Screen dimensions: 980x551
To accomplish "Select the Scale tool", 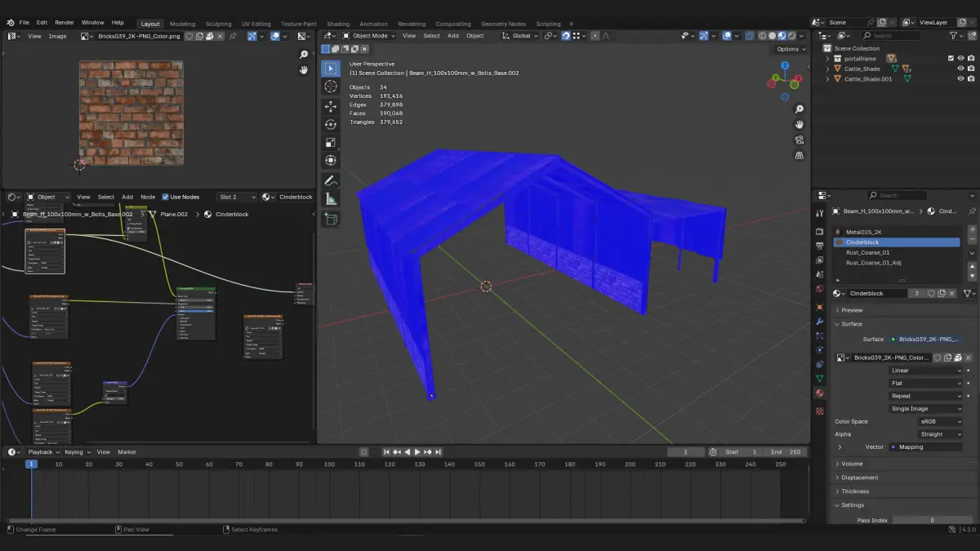I will pos(330,143).
